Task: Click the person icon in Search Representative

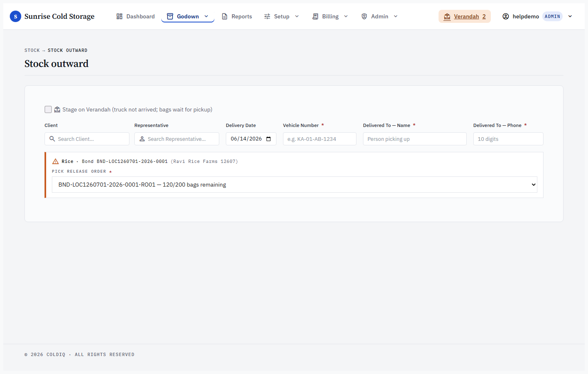Action: (142, 139)
